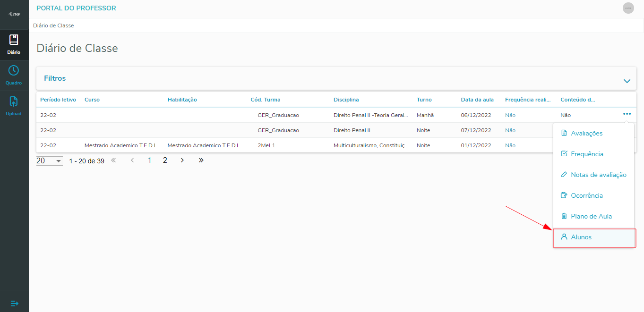Open the Quadro clock section
This screenshot has width=644, height=312.
click(14, 76)
